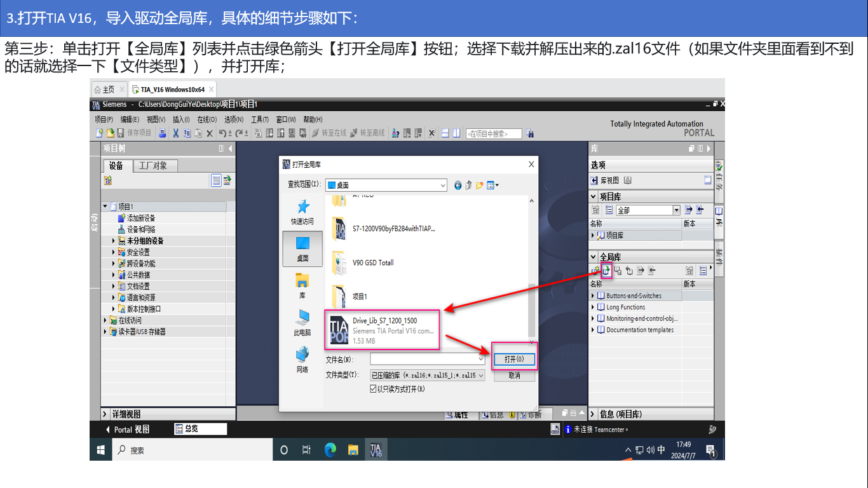Click the Open project icon in main toolbar
The height and width of the screenshot is (488, 868).
[110, 133]
